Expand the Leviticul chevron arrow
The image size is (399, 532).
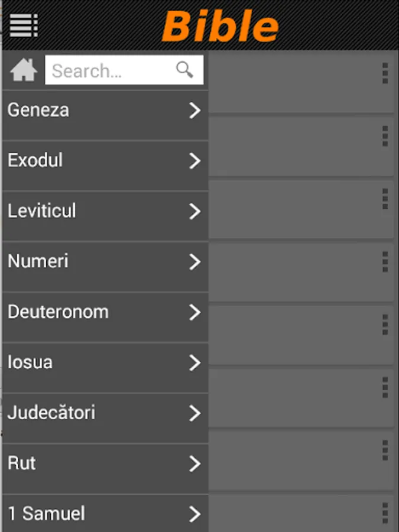tap(194, 212)
